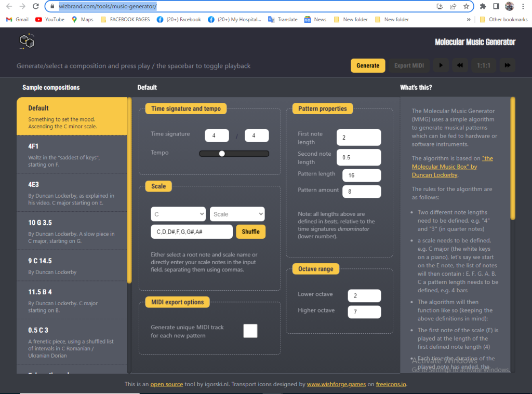
Task: Reload the page with the refresh icon
Action: pyautogui.click(x=36, y=6)
